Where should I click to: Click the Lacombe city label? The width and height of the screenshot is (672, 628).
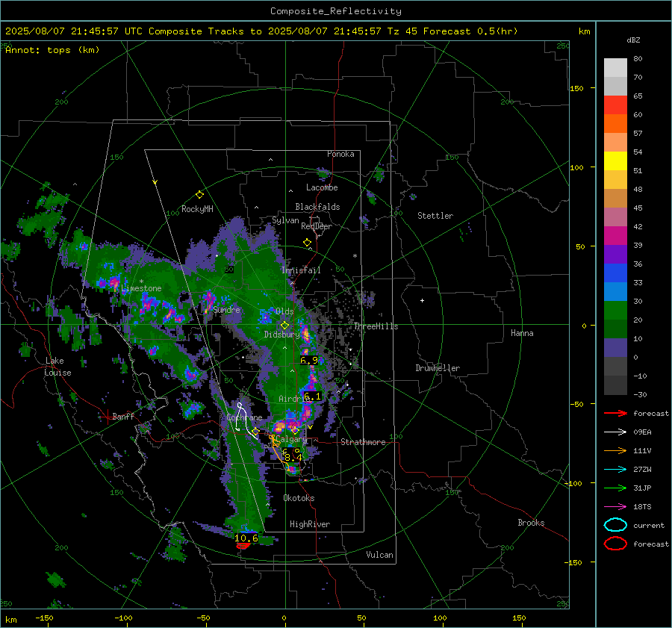point(322,187)
